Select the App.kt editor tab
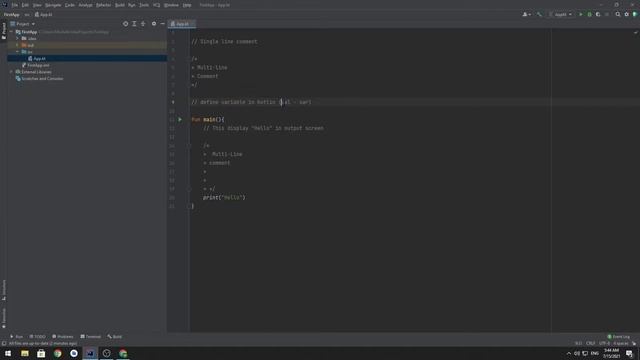Viewport: 640px width, 360px height. (182, 24)
